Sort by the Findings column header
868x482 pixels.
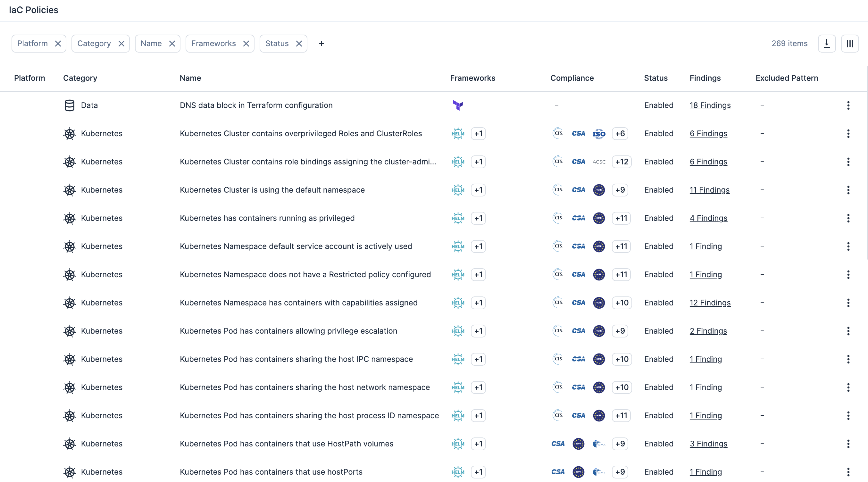(x=705, y=78)
